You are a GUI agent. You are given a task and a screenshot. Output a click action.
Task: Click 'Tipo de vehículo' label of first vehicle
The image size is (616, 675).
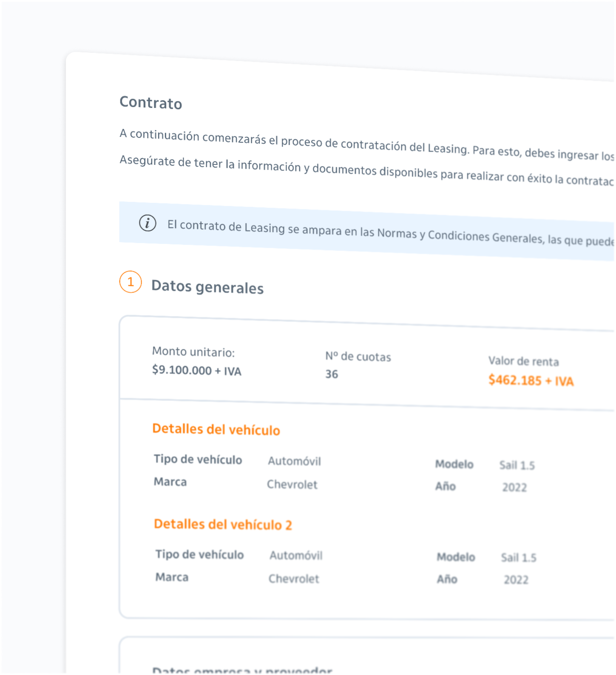click(x=198, y=459)
